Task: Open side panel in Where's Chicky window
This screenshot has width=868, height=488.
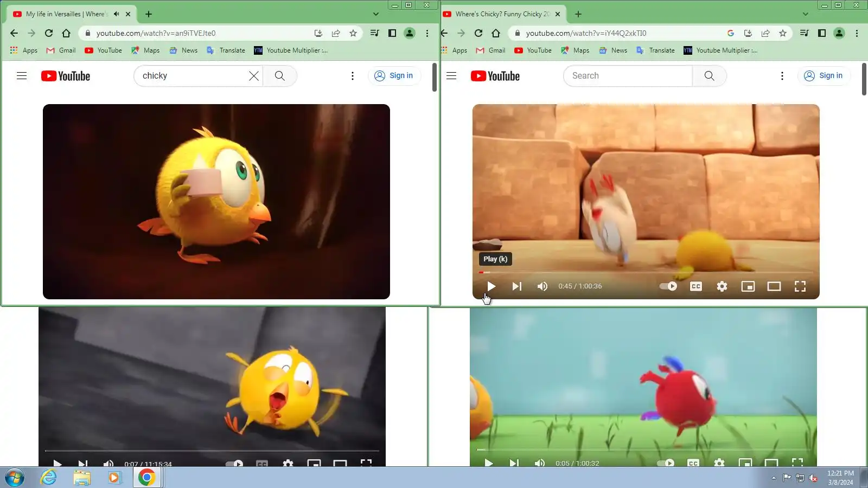Action: pyautogui.click(x=822, y=33)
